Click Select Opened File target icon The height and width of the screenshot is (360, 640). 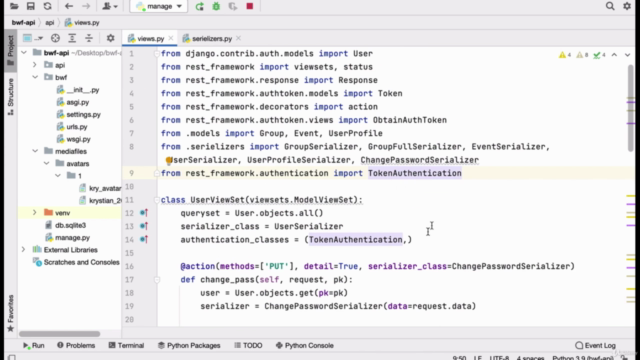[x=55, y=38]
